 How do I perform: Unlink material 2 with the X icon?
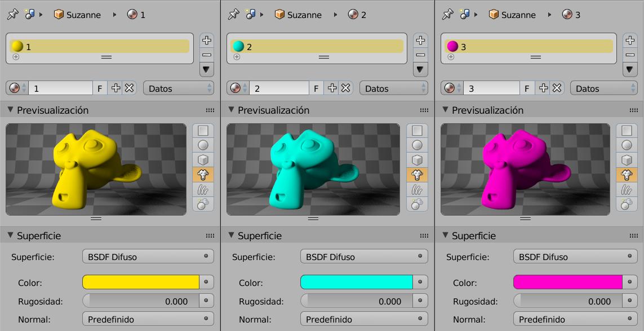(x=346, y=88)
